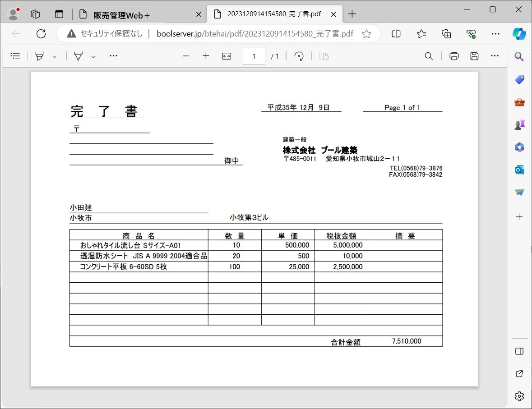Click the 完了書 document title
This screenshot has height=409, width=532.
tap(104, 111)
